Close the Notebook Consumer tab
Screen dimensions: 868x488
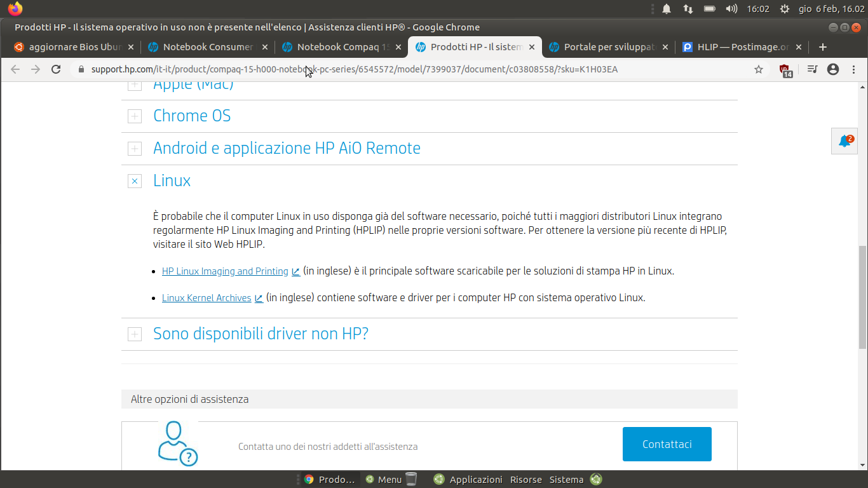tap(265, 47)
